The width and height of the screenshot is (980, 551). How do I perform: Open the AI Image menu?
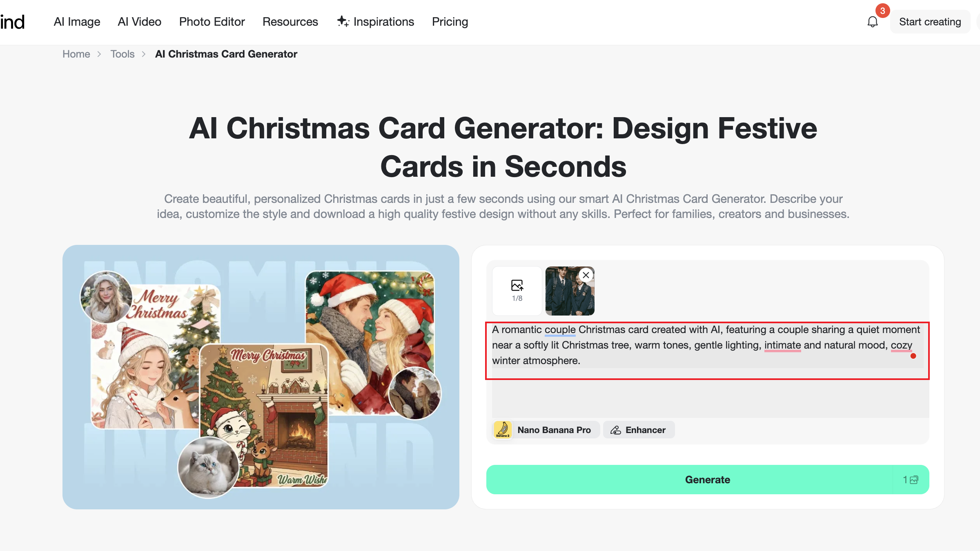point(77,22)
